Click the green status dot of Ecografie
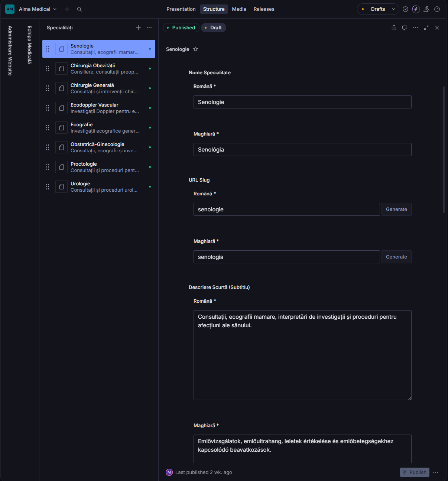This screenshot has width=448, height=481. pos(150,127)
